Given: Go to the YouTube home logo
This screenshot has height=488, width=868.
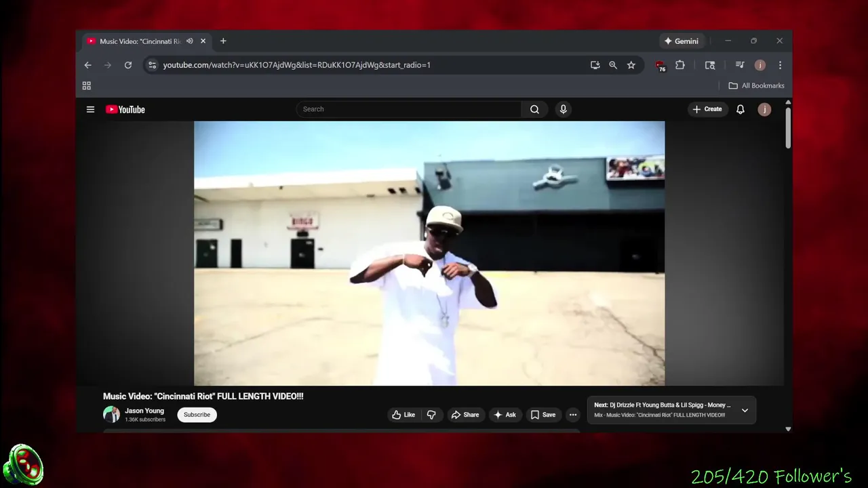Looking at the screenshot, I should coord(125,109).
